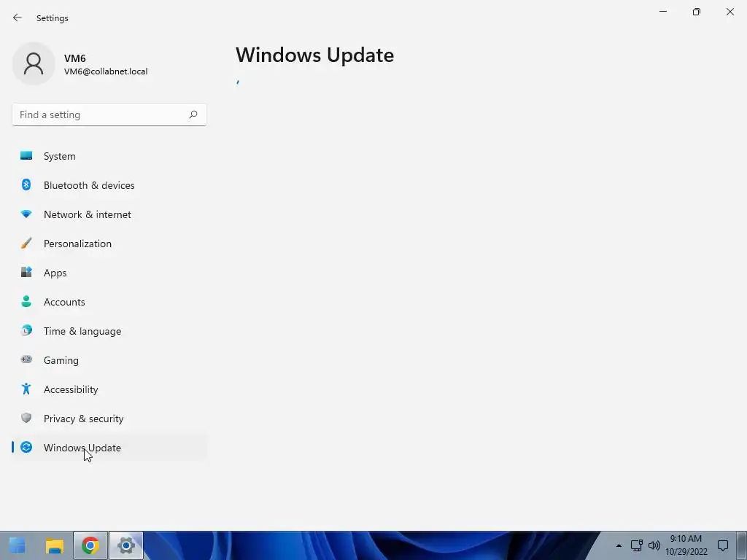
Task: Click the back arrow in Settings header
Action: pyautogui.click(x=18, y=17)
